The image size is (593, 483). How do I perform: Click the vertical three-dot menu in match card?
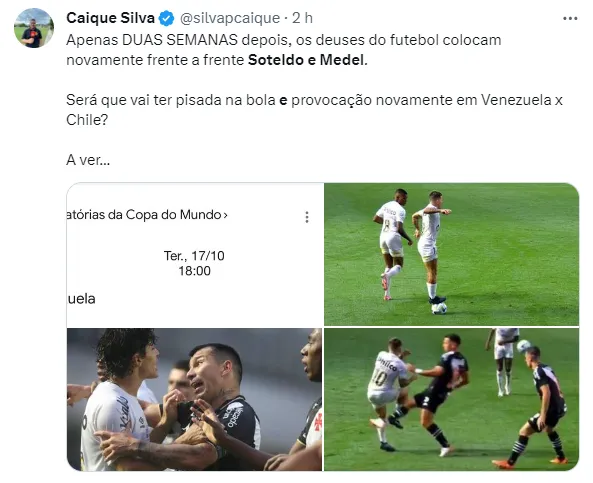click(307, 217)
